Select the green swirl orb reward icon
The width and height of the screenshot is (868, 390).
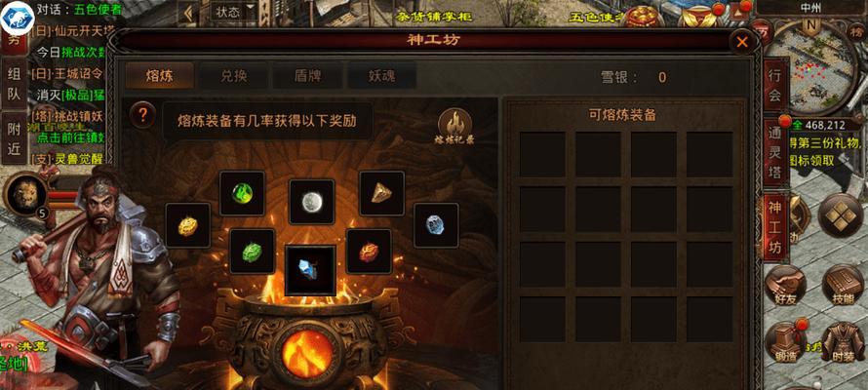tap(242, 193)
